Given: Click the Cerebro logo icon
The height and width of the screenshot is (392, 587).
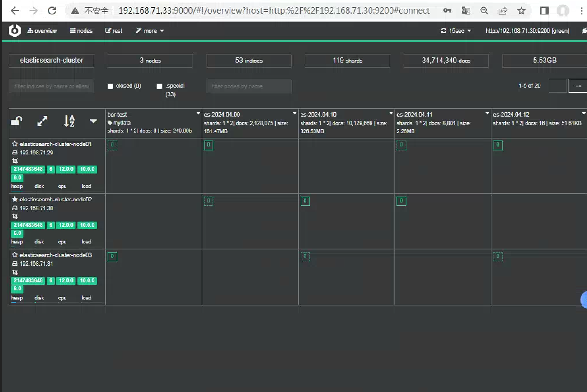Looking at the screenshot, I should point(14,31).
